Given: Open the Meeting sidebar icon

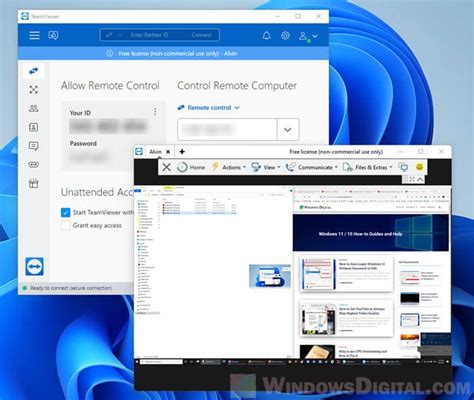Looking at the screenshot, I should pos(34,108).
